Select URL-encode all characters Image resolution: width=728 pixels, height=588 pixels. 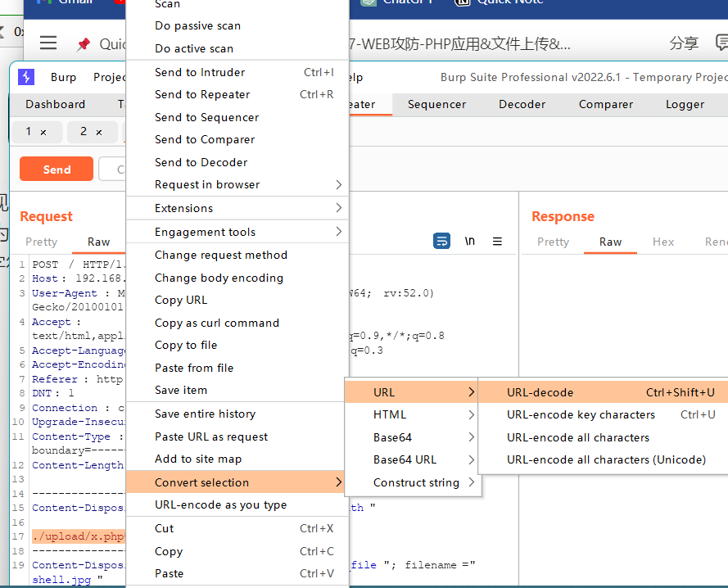(x=603, y=437)
